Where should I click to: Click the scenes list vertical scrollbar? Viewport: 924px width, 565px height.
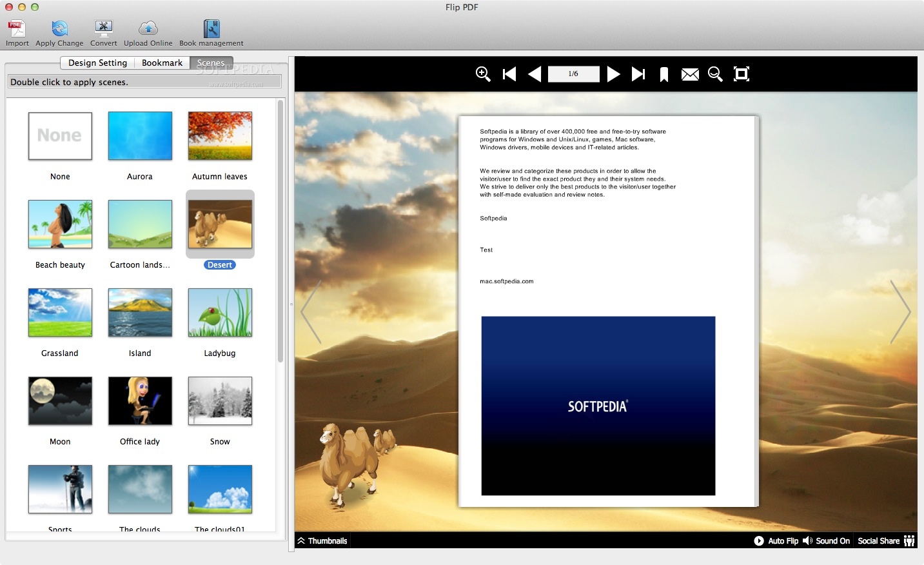tap(280, 231)
